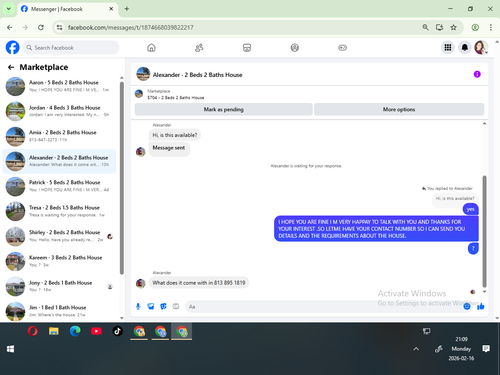Click the install app icon in address bar

pos(439,27)
